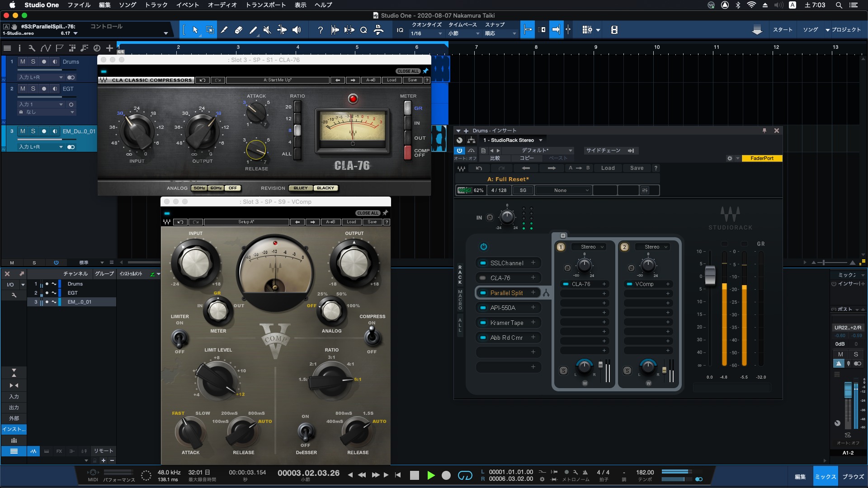Open StudioRack settings gear icon
Image resolution: width=868 pixels, height=488 pixels.
pyautogui.click(x=730, y=158)
